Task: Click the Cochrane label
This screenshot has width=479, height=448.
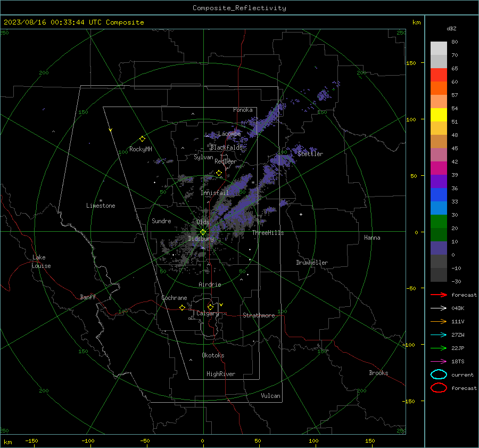Action: [x=174, y=298]
